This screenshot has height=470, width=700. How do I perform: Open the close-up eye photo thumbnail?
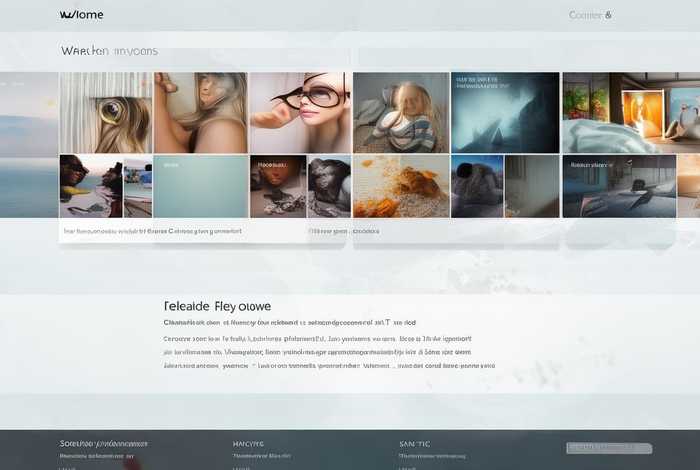point(105,112)
